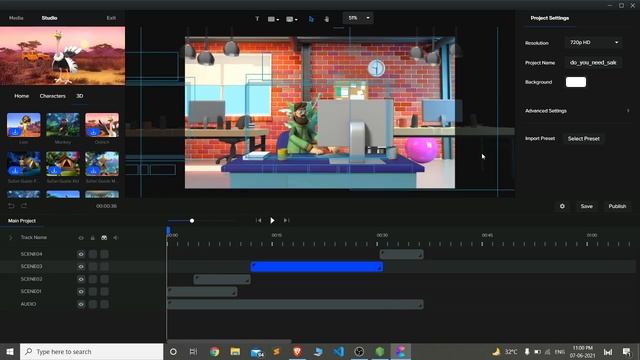
Task: Click the header eye visibility icon
Action: click(81, 238)
